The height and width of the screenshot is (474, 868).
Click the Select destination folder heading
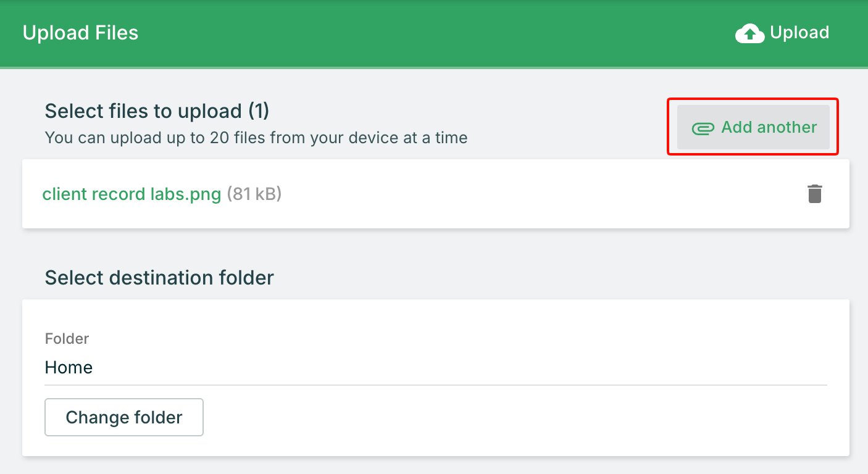point(159,278)
